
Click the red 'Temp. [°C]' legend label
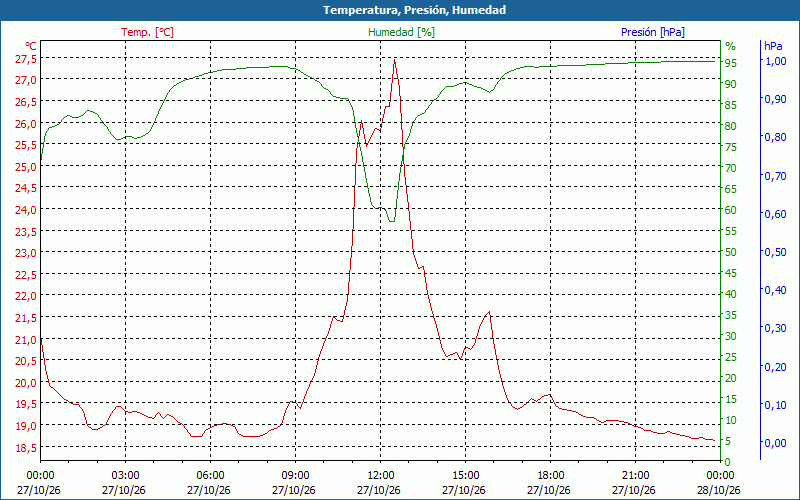pyautogui.click(x=147, y=32)
